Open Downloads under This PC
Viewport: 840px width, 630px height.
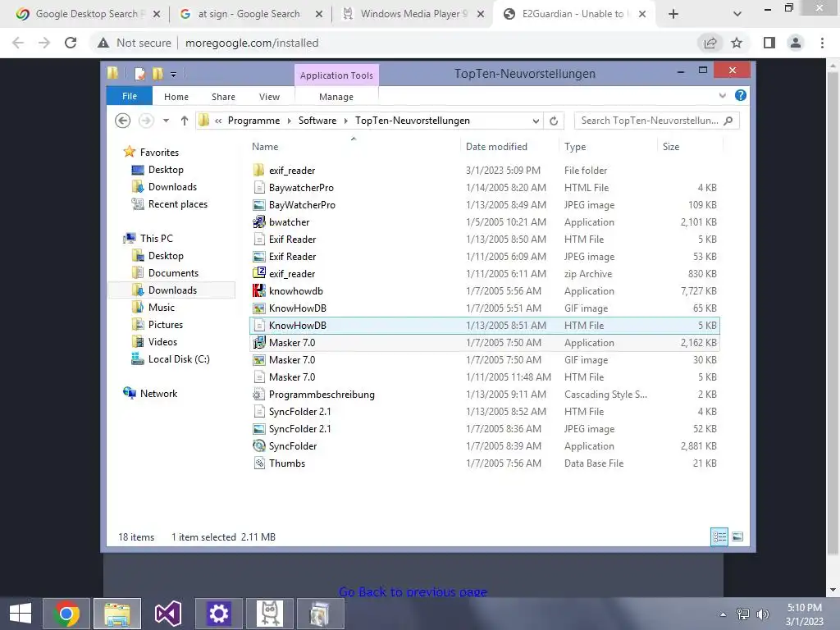click(x=172, y=290)
